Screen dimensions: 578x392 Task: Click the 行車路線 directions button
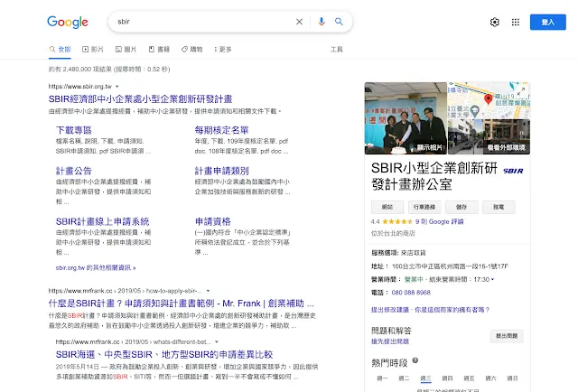tap(424, 207)
